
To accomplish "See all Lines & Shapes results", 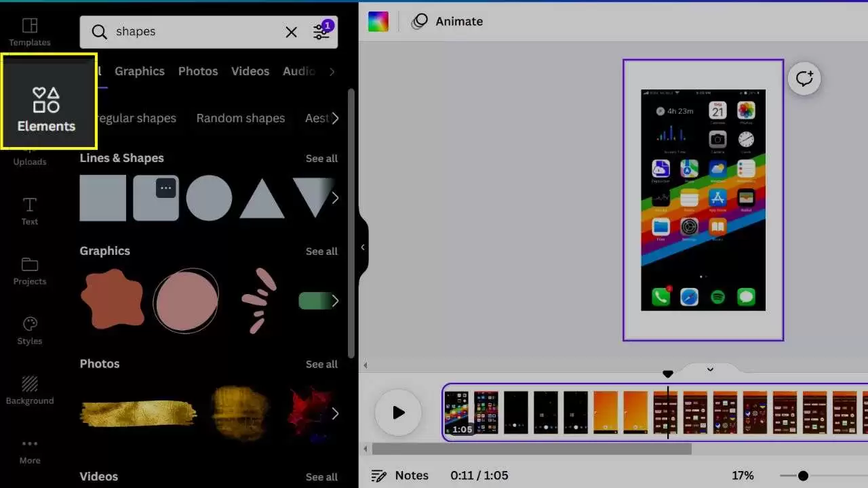I will [x=321, y=159].
